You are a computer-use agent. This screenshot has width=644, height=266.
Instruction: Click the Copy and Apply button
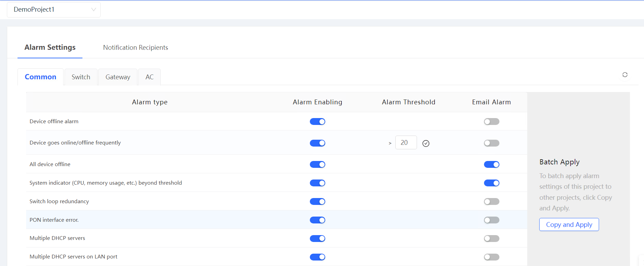click(569, 225)
